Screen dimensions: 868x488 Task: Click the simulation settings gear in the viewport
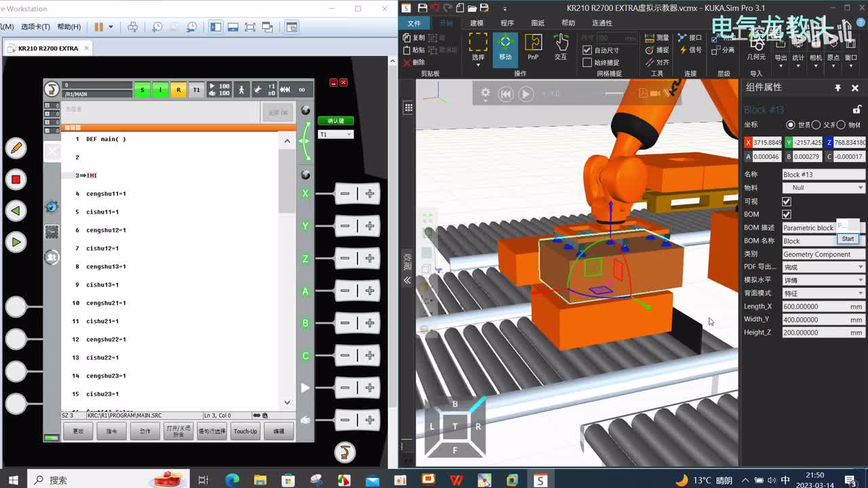pyautogui.click(x=486, y=94)
